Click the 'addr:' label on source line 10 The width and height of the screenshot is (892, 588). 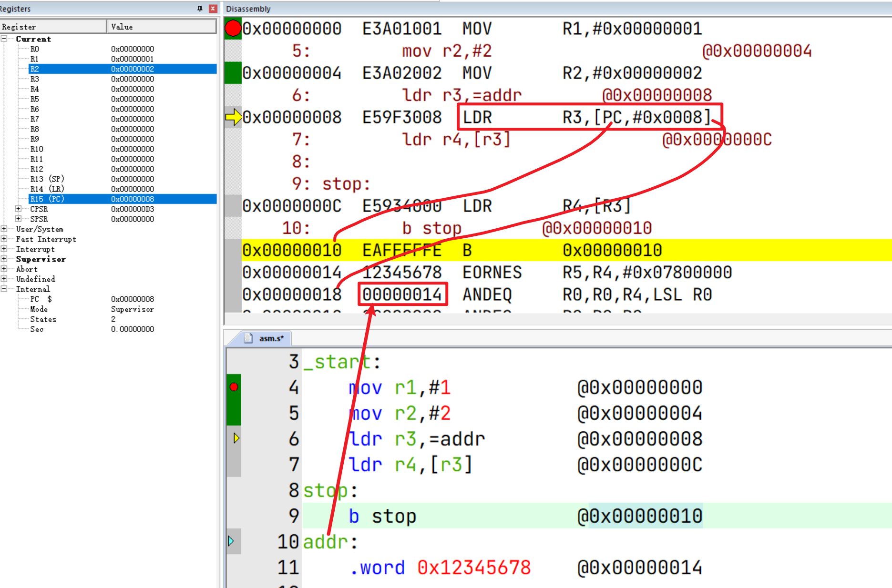pyautogui.click(x=330, y=542)
